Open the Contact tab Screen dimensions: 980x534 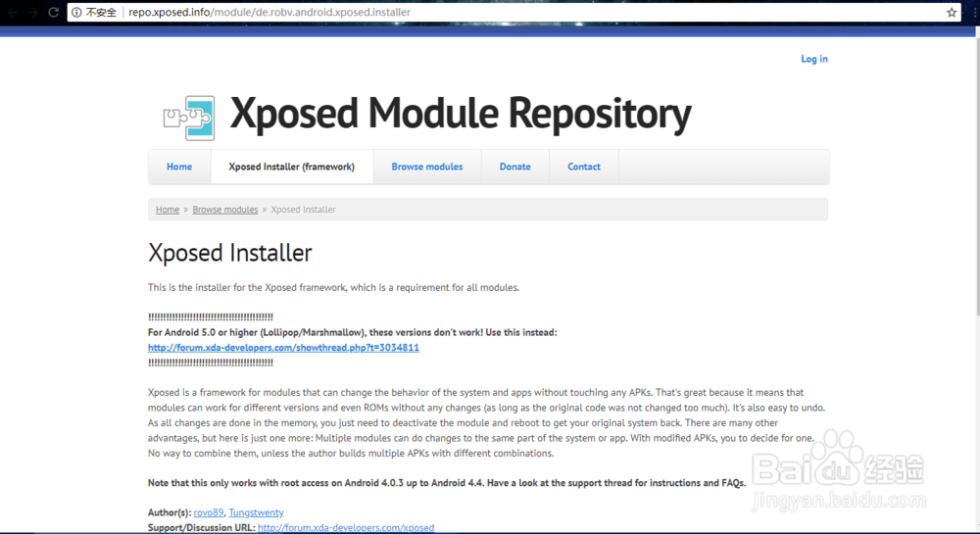point(584,167)
